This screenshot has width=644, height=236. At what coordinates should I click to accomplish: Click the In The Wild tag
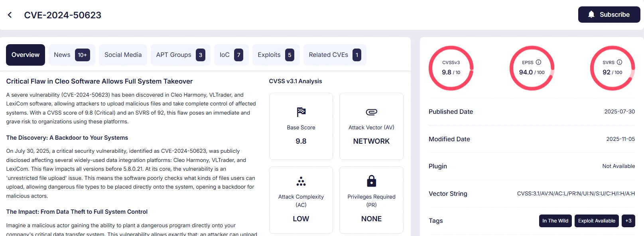point(555,221)
